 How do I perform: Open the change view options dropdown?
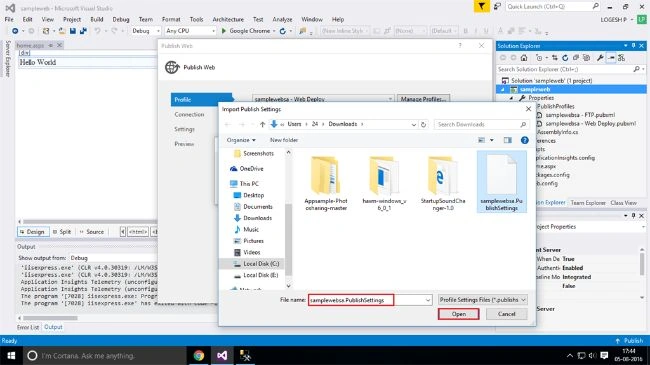[492, 140]
